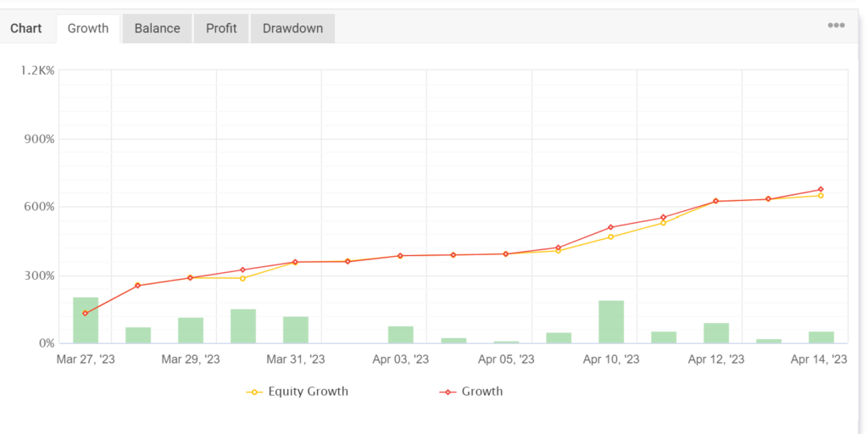Select the green bar above Apr 03
The image size is (868, 434).
pos(401,335)
